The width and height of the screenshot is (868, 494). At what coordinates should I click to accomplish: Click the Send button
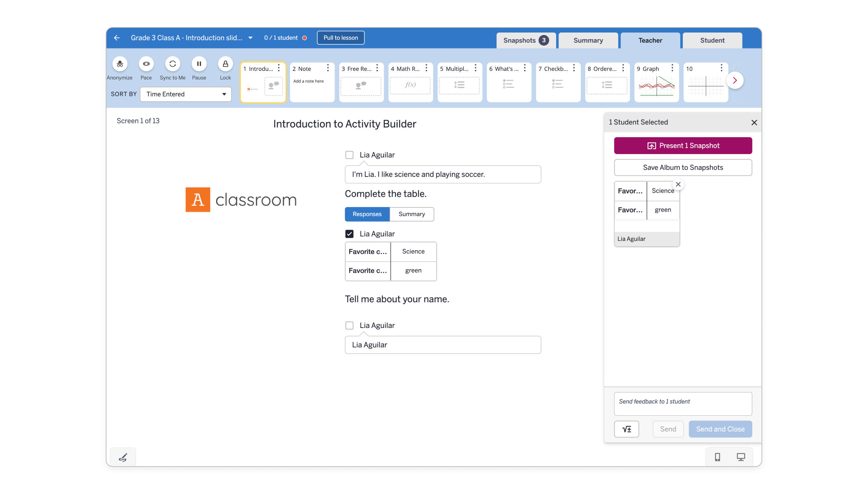pos(668,429)
